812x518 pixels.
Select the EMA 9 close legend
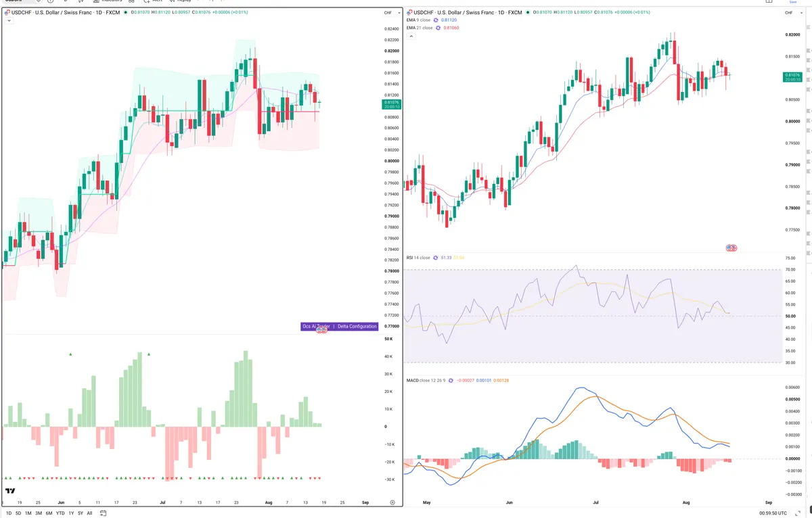pyautogui.click(x=418, y=20)
